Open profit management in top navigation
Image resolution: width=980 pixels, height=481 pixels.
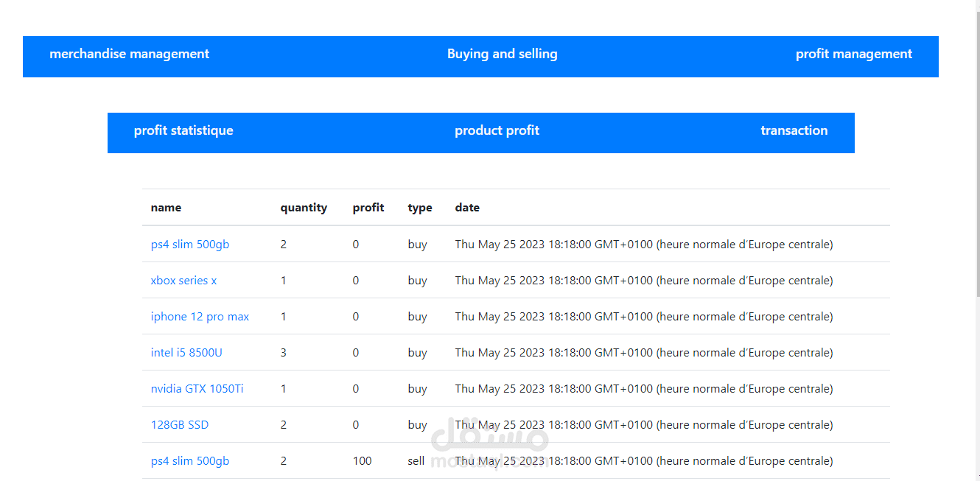853,55
